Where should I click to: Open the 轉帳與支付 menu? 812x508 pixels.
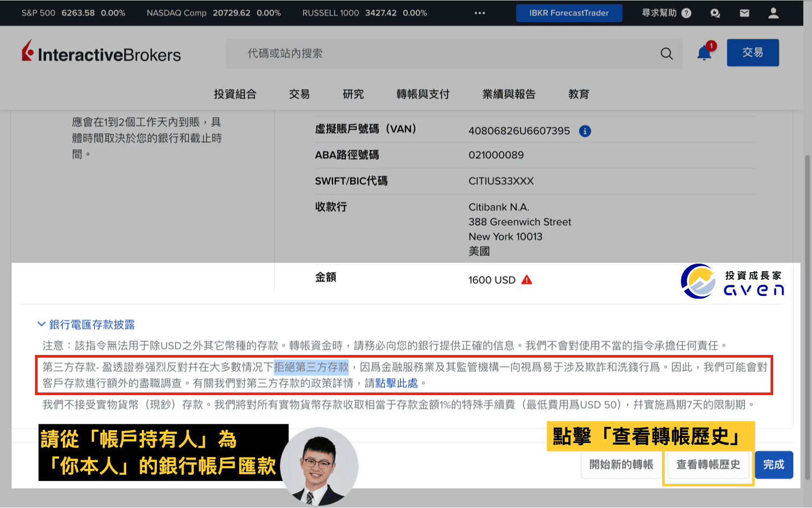tap(423, 94)
